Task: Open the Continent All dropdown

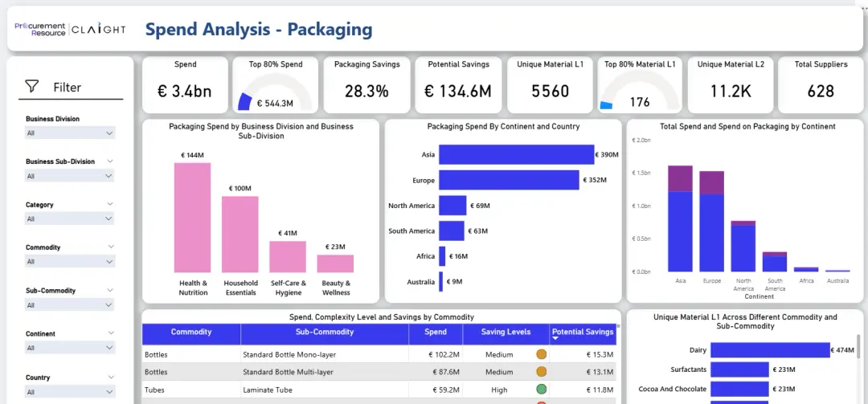Action: (70, 348)
